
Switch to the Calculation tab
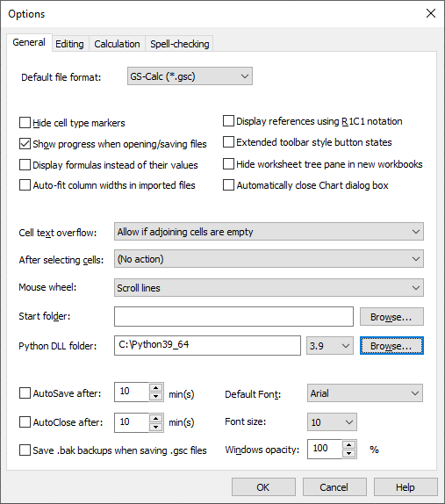pos(117,44)
